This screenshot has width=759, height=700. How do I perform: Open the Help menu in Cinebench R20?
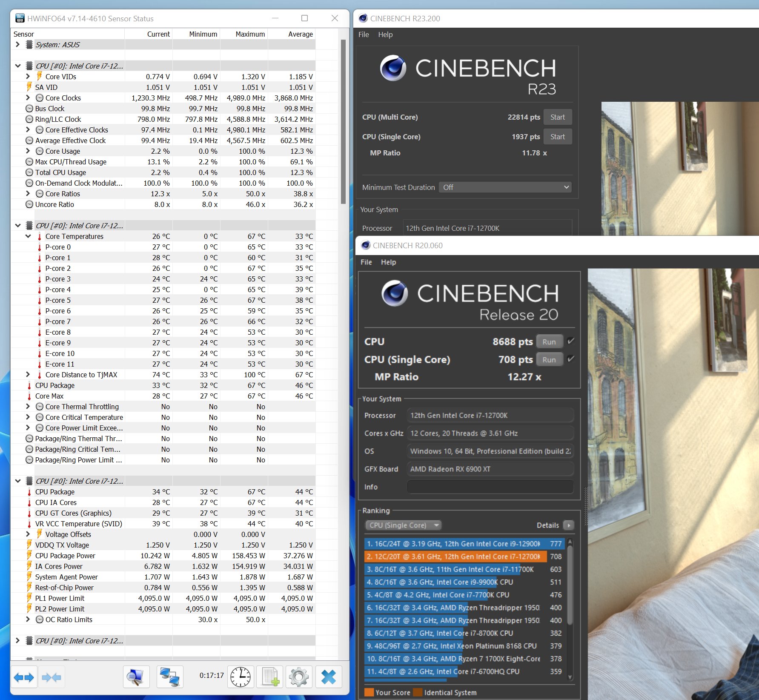coord(388,262)
